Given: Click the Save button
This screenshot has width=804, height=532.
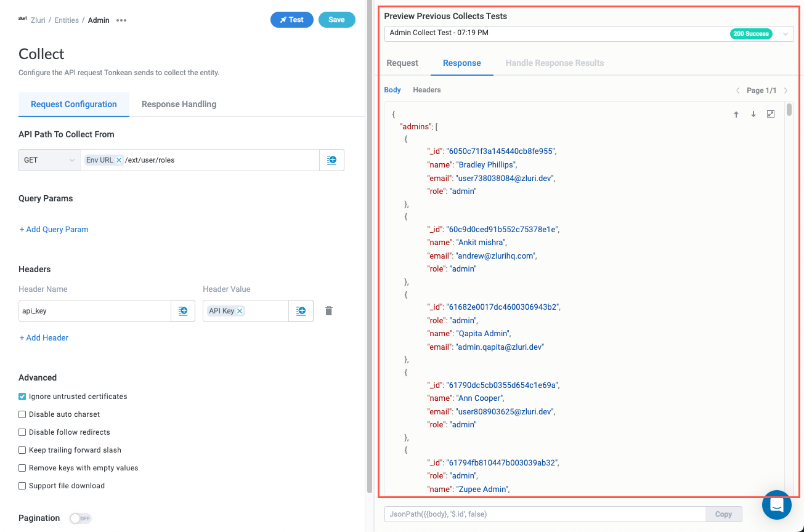Looking at the screenshot, I should [x=336, y=20].
